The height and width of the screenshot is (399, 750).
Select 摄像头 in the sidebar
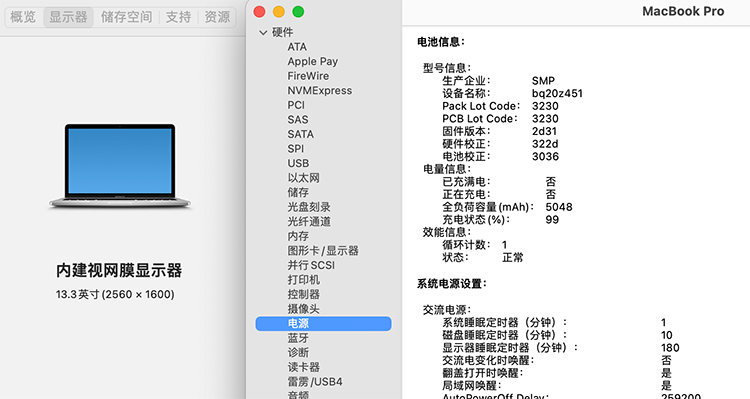click(303, 309)
